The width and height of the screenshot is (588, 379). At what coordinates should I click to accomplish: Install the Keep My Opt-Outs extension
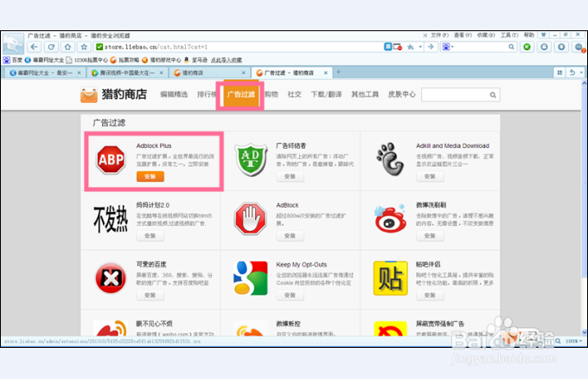tap(290, 295)
